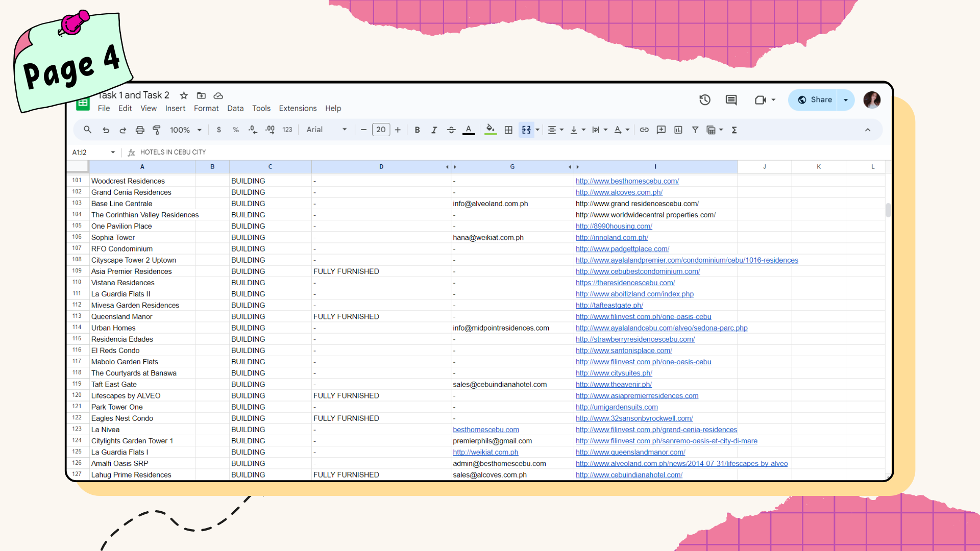The image size is (980, 551).
Task: Open version history clock icon
Action: point(705,100)
